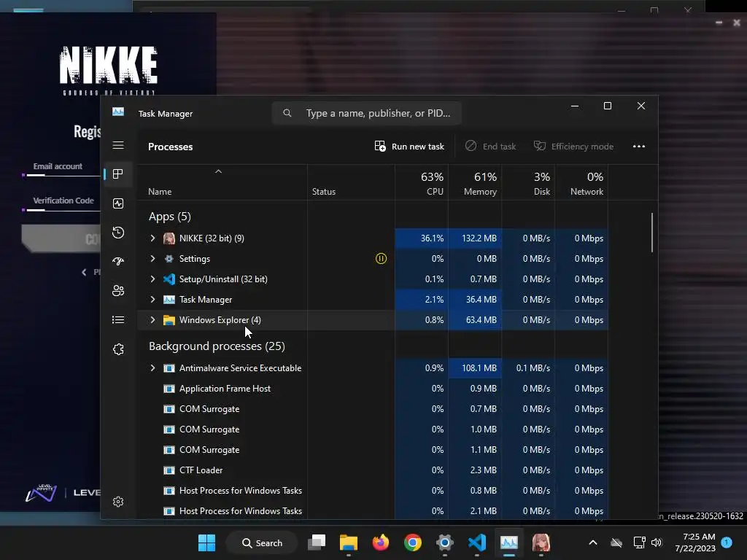This screenshot has width=747, height=560.
Task: Open the Task Manager hamburger navigation menu
Action: 118,145
